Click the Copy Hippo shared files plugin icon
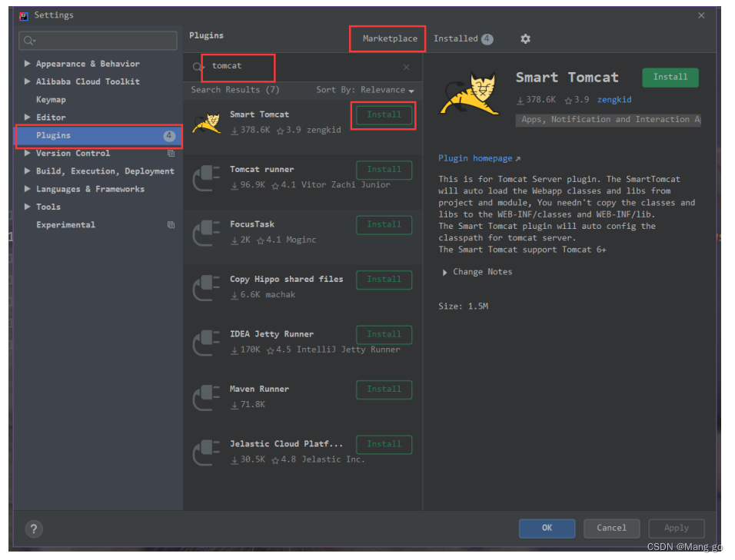735x560 pixels. pos(206,287)
